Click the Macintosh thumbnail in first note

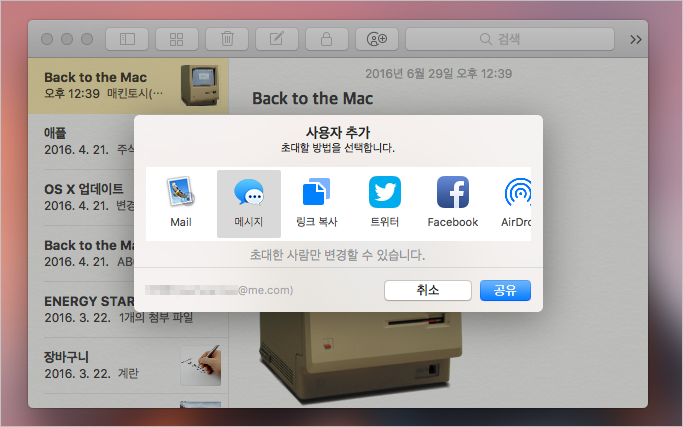[200, 86]
